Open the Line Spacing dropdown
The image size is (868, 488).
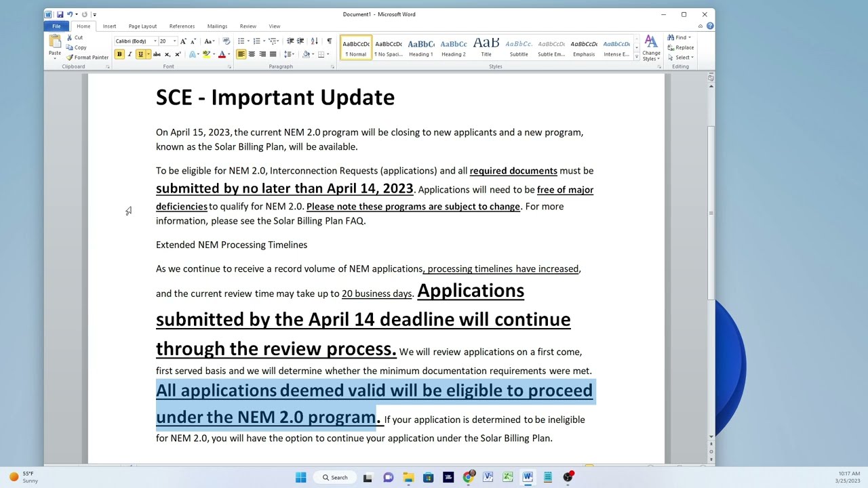pos(290,54)
